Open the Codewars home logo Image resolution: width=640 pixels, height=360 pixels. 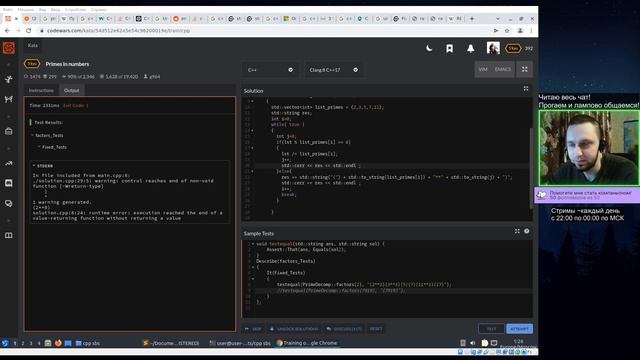pyautogui.click(x=9, y=48)
